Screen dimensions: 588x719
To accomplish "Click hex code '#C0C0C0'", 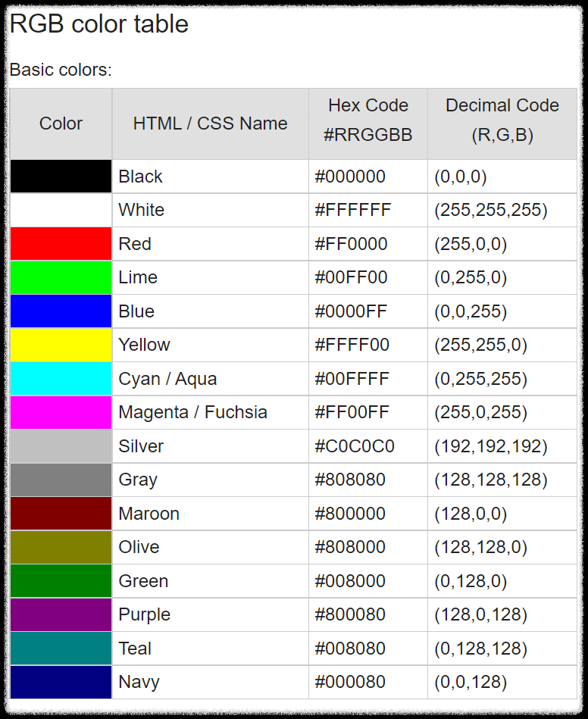I will coord(355,446).
